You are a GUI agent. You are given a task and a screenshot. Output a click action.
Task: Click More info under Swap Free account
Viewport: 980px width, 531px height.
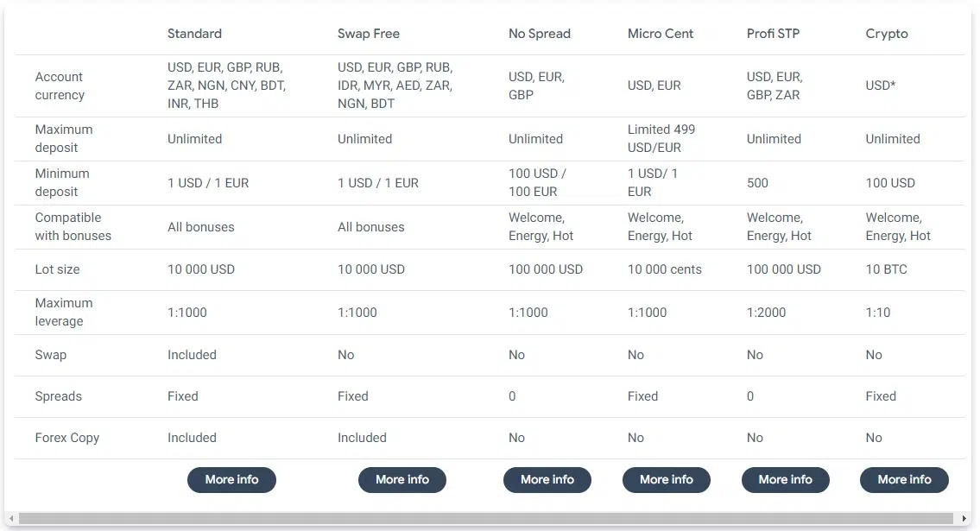click(401, 480)
